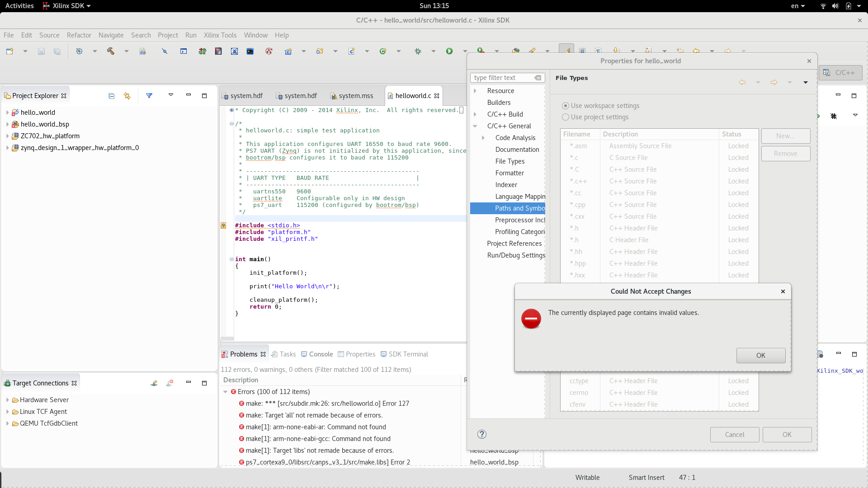This screenshot has width=868, height=488.
Task: Open the system volume indicator
Action: tap(835, 6)
